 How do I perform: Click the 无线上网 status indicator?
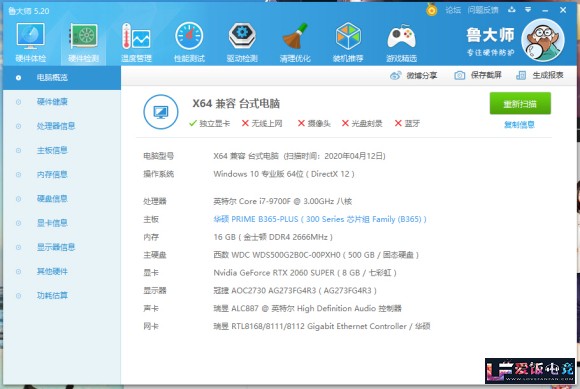(x=262, y=124)
